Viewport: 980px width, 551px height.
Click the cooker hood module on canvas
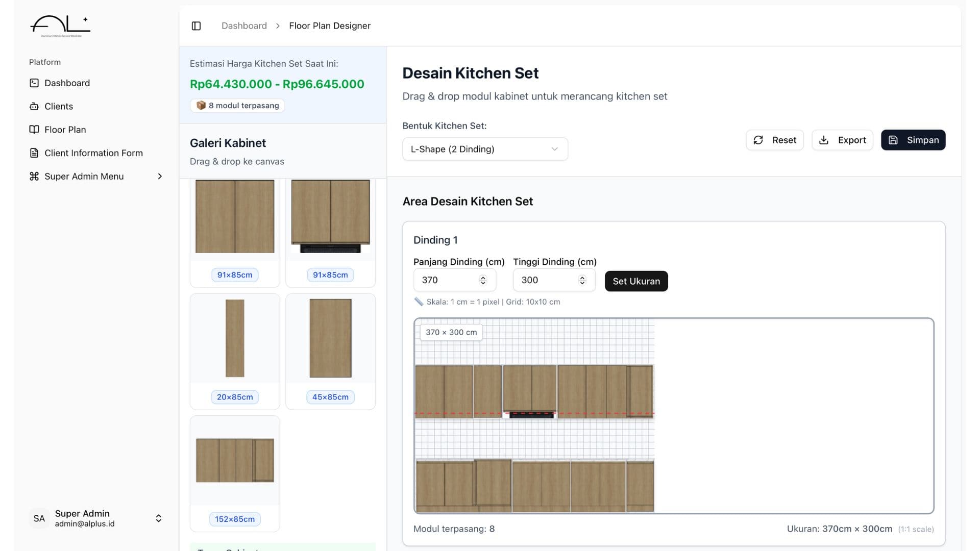click(x=529, y=391)
